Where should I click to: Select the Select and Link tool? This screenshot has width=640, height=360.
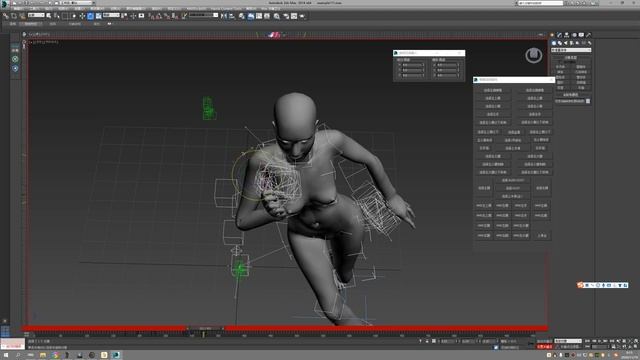[x=6, y=16]
